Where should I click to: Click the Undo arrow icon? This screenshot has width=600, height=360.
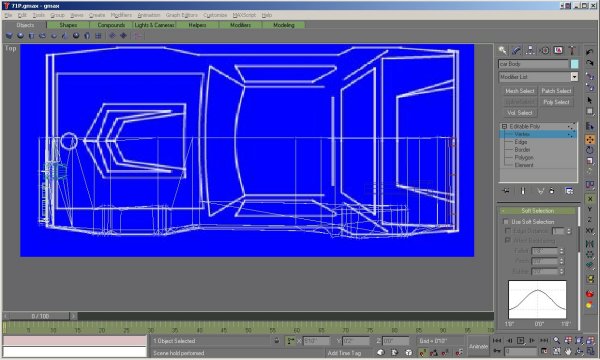pos(590,52)
